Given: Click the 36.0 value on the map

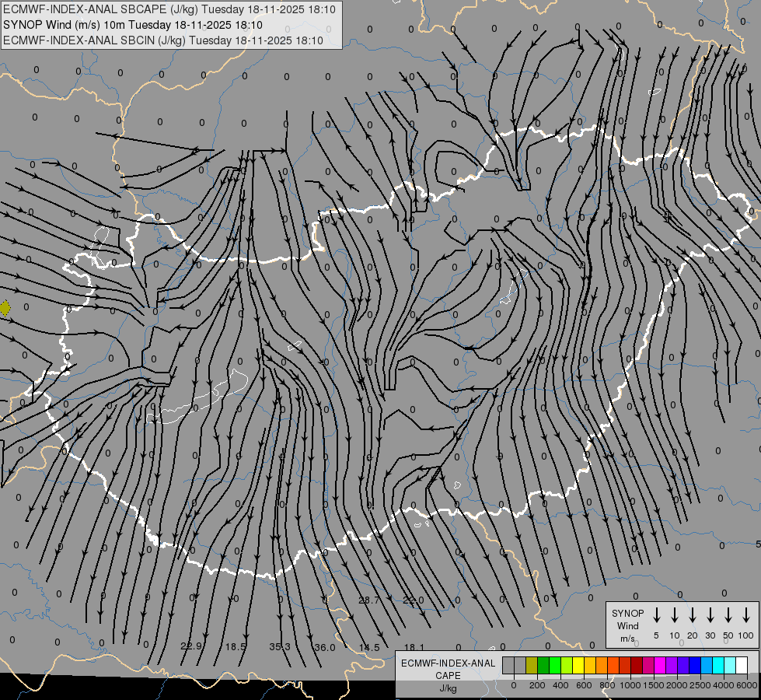Looking at the screenshot, I should tap(325, 648).
